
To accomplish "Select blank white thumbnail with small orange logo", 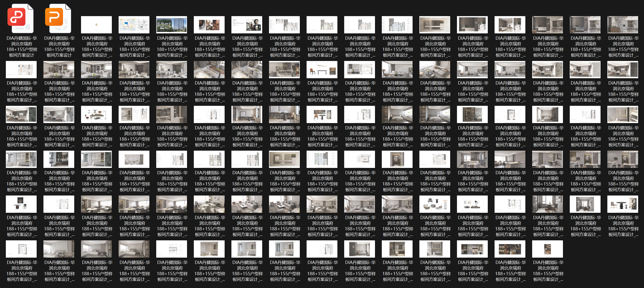I will [x=96, y=25].
